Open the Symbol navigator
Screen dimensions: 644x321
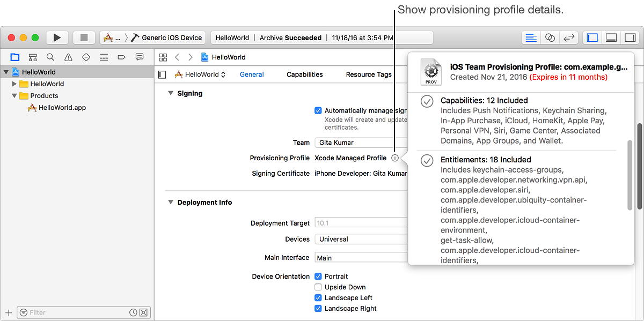[x=32, y=57]
